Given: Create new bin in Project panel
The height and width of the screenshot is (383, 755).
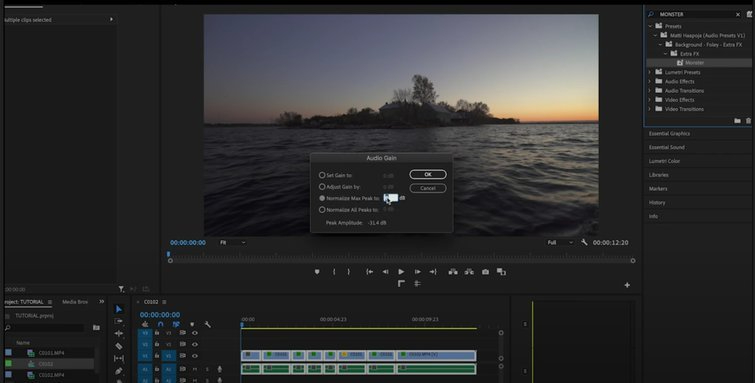Looking at the screenshot, I should pos(96,328).
